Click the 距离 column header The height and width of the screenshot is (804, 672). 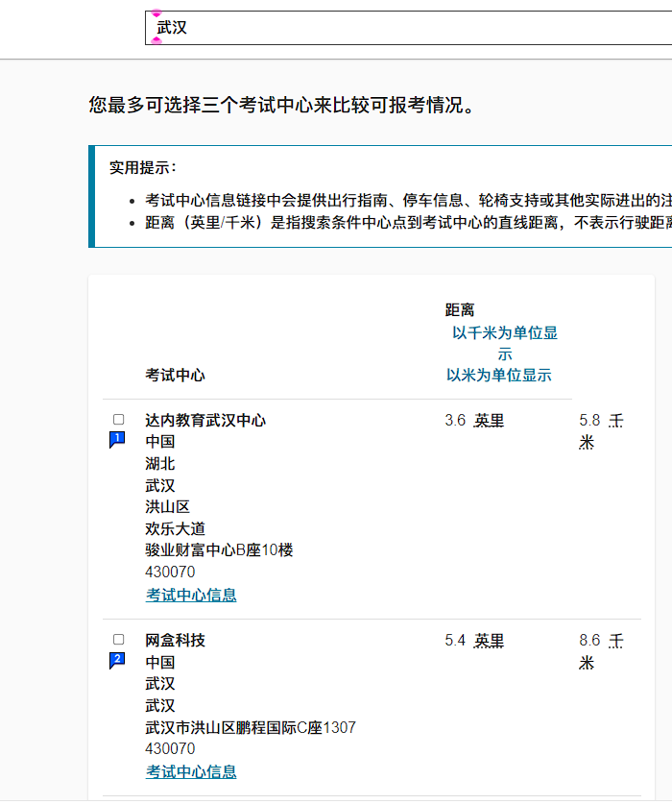coord(460,310)
